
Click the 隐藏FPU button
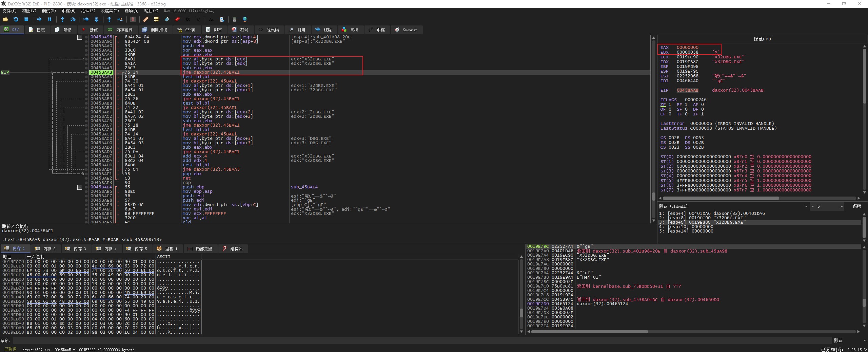tap(762, 39)
